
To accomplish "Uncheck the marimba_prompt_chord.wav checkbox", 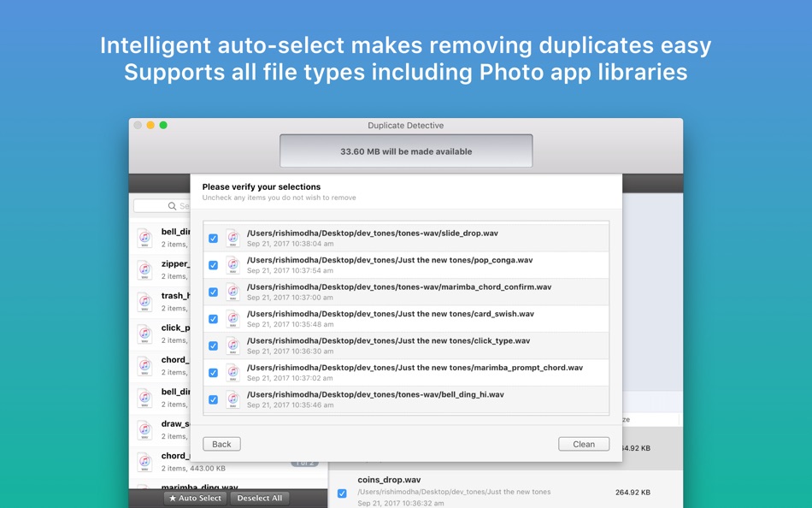I will tap(213, 373).
